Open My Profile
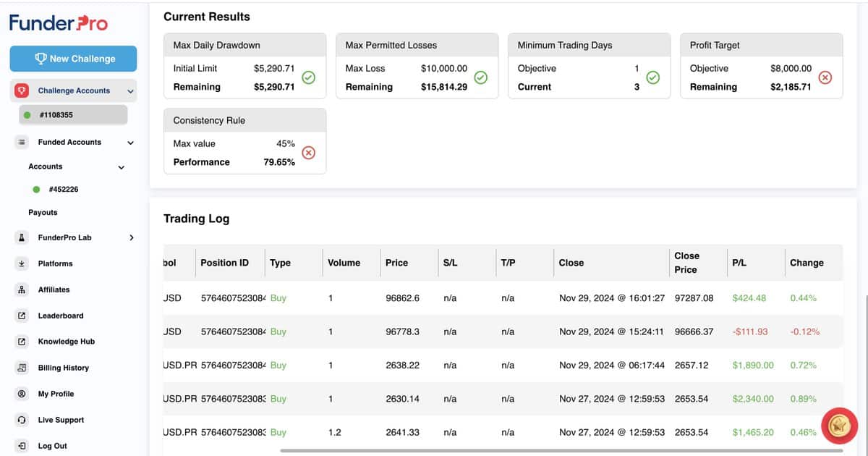 (x=56, y=394)
